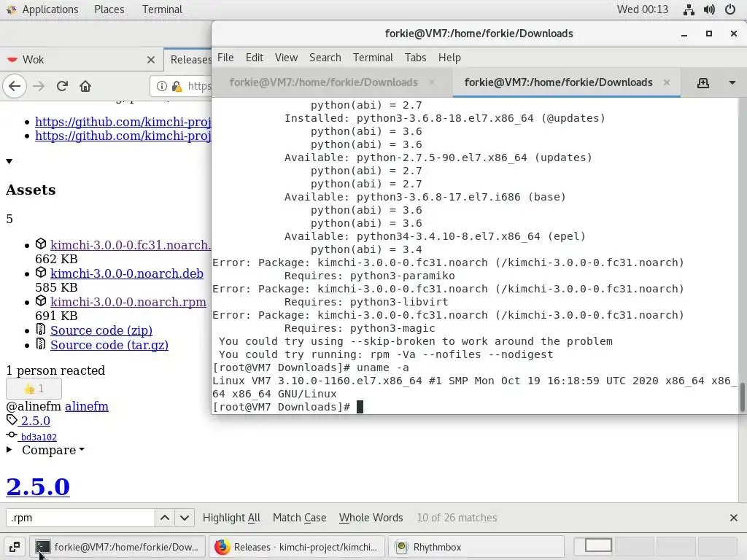Click the thumbs up reaction button
747x560 pixels.
pyautogui.click(x=34, y=389)
